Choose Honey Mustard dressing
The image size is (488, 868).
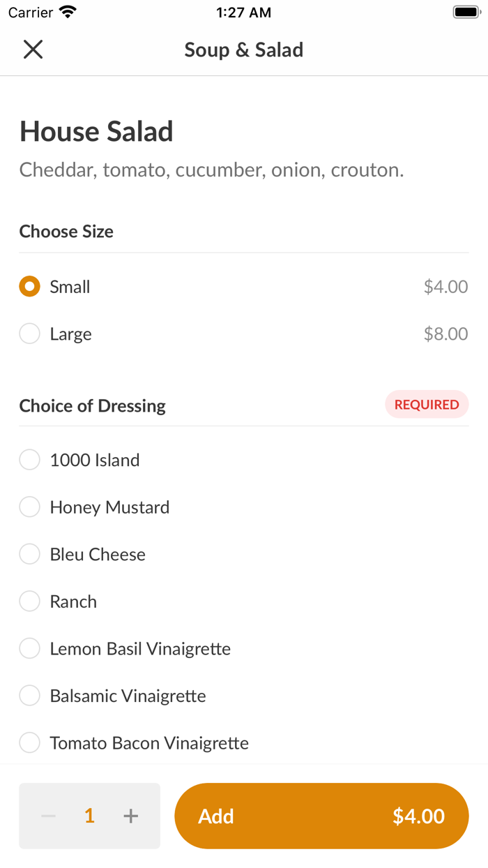point(29,507)
